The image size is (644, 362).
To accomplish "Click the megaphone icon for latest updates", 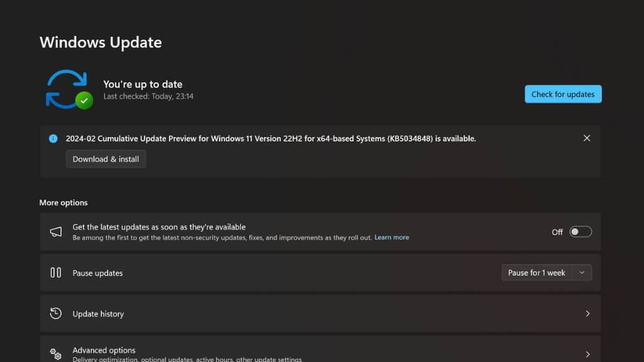I will point(56,232).
